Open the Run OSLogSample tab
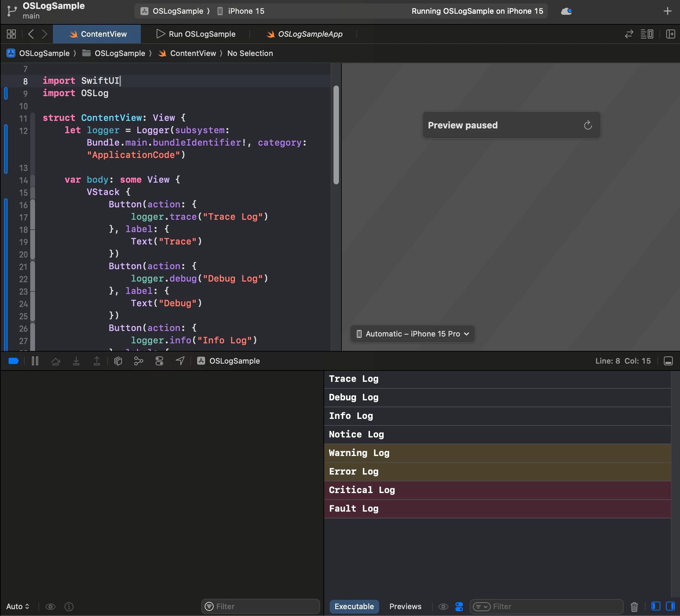The height and width of the screenshot is (616, 680). [x=196, y=34]
